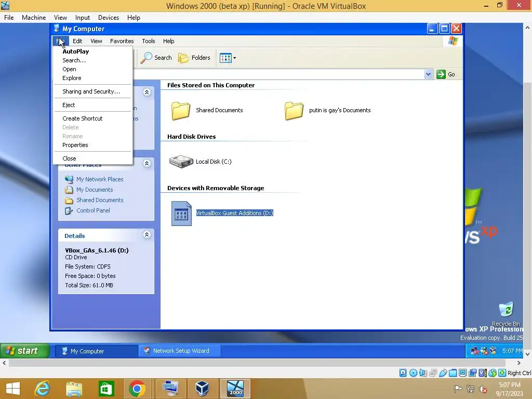This screenshot has height=399, width=532.
Task: Click the hard disk activity status icon
Action: (403, 373)
